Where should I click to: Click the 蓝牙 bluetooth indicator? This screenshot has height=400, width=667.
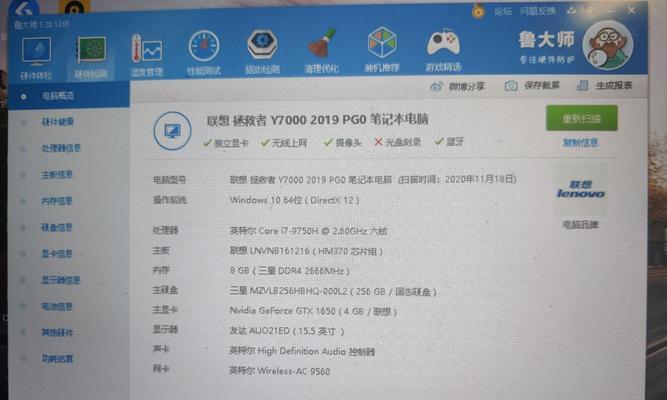click(x=449, y=141)
